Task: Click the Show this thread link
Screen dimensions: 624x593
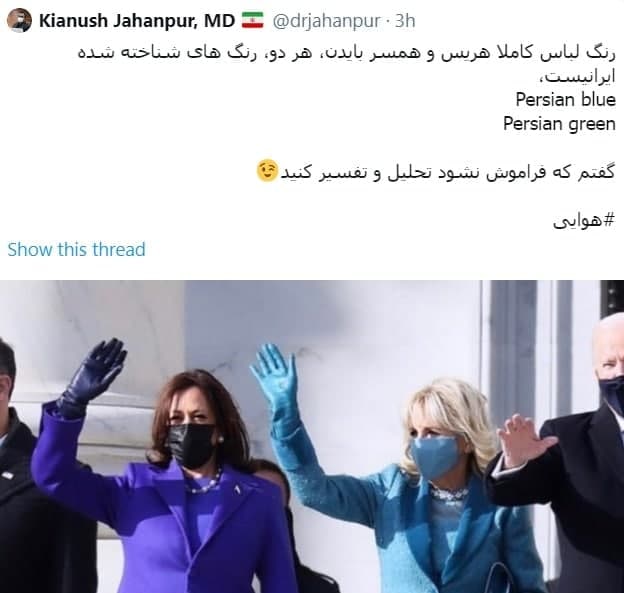Action: click(x=76, y=250)
